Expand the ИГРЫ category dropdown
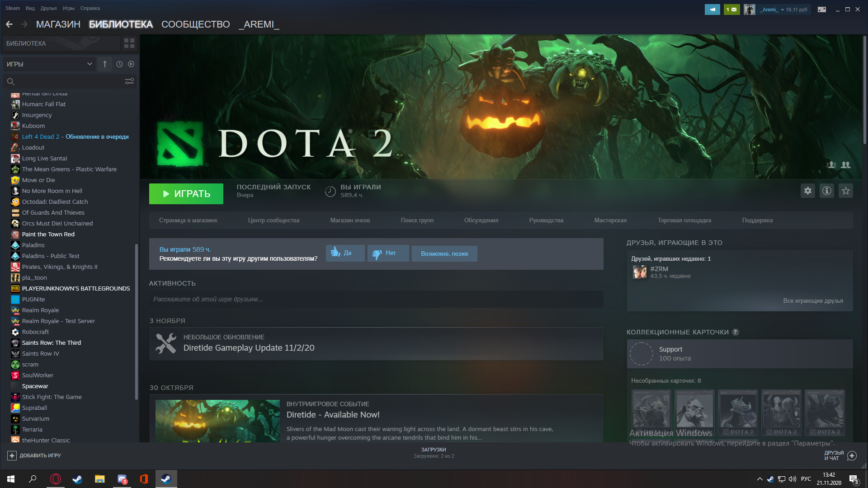 (x=49, y=64)
